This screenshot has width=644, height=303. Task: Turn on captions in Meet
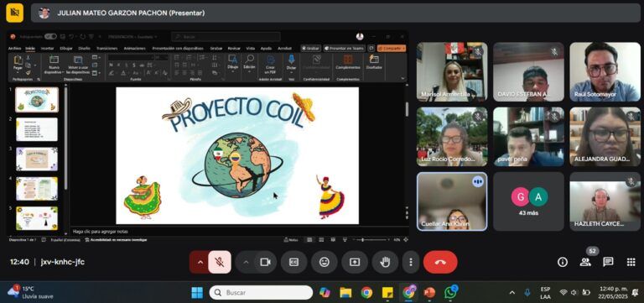tap(293, 263)
